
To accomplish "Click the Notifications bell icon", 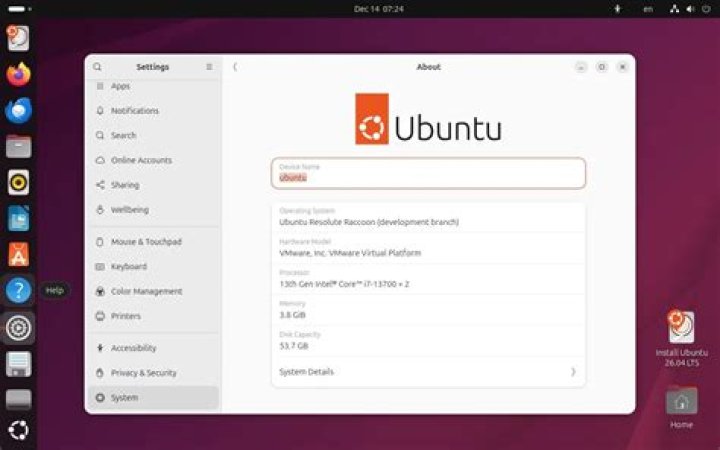I will coord(100,111).
